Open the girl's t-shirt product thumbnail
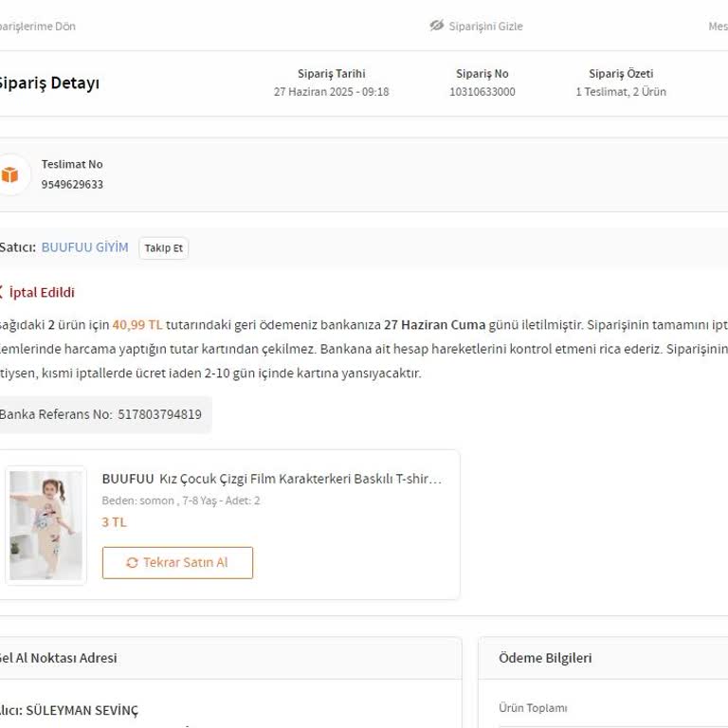Viewport: 728px width, 728px height. (x=45, y=525)
